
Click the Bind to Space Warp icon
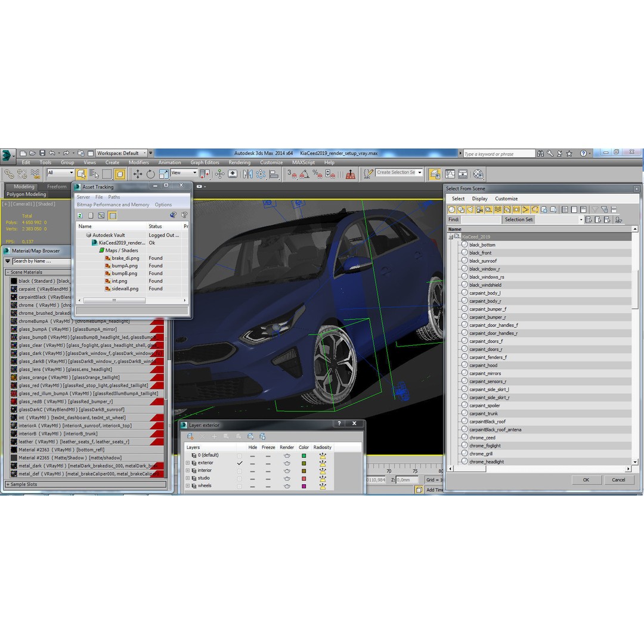[35, 174]
